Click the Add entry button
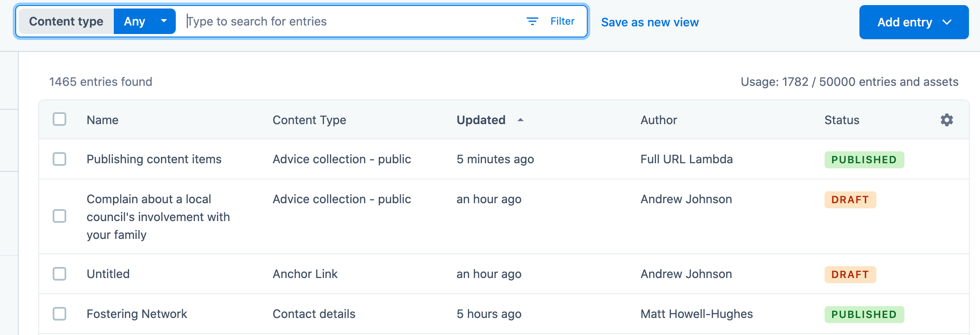This screenshot has height=335, width=980. (x=904, y=22)
